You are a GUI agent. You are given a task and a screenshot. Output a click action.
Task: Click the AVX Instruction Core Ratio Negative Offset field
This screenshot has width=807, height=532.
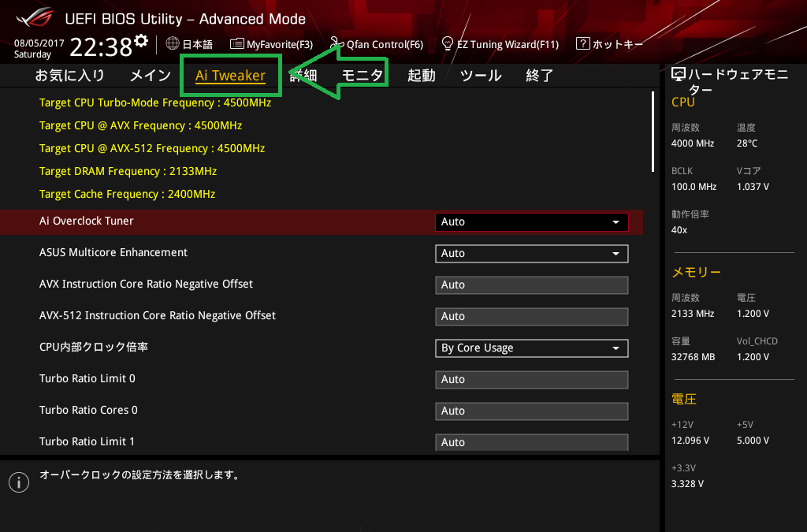[532, 285]
